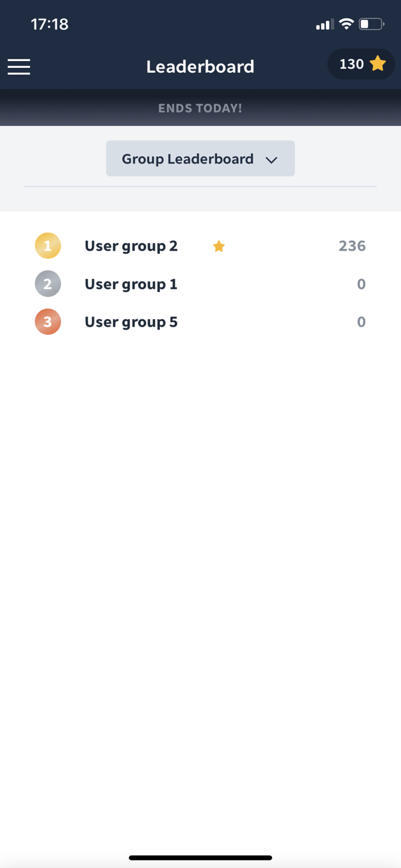This screenshot has width=401, height=868.
Task: Expand the leaderboard type selector
Action: (x=200, y=158)
